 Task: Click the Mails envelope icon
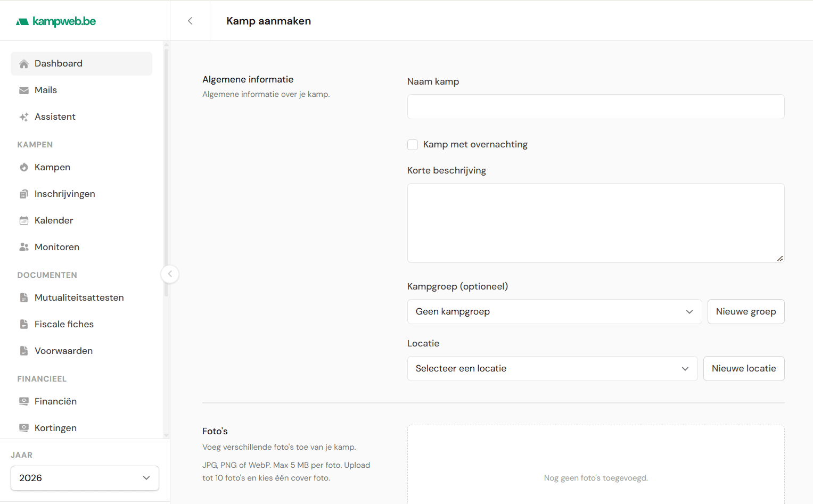[24, 90]
